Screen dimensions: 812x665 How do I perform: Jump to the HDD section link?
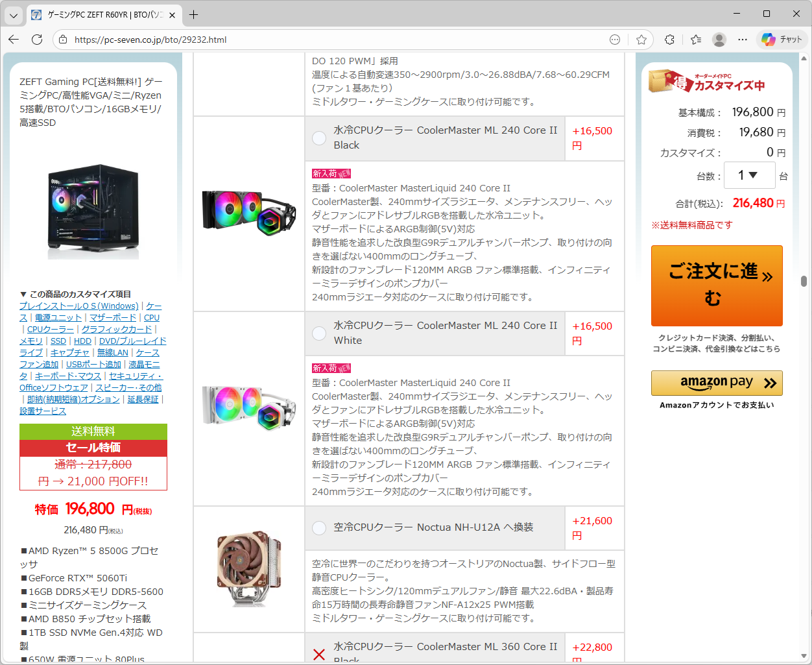pyautogui.click(x=82, y=341)
